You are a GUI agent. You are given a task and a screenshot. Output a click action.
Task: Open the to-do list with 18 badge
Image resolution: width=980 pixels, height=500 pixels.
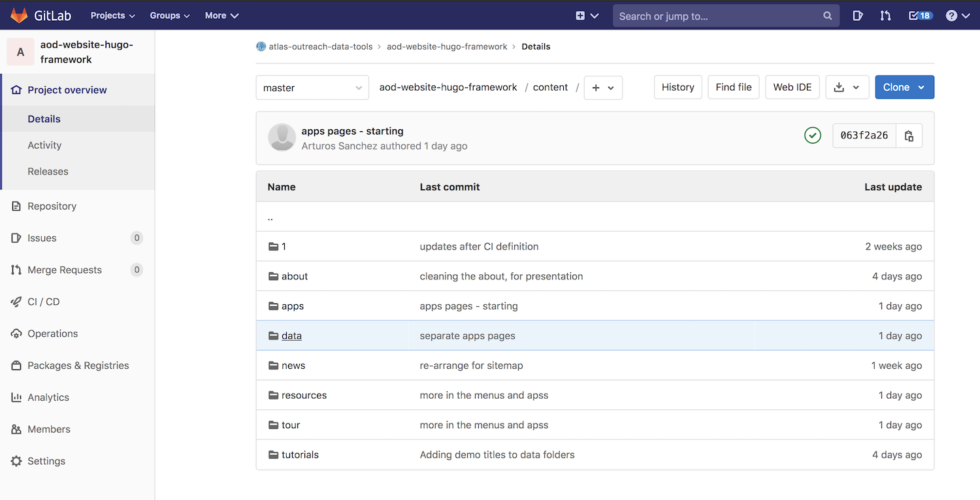tap(921, 16)
